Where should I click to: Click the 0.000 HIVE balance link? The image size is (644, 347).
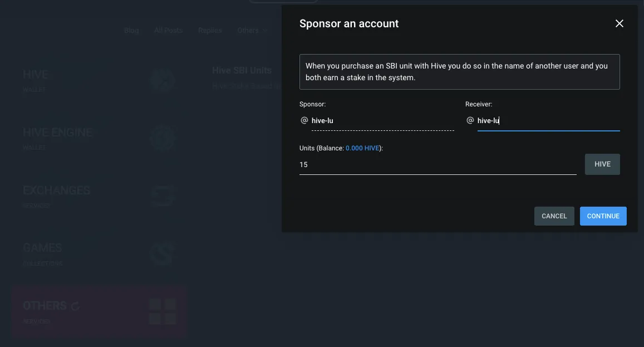(x=362, y=148)
